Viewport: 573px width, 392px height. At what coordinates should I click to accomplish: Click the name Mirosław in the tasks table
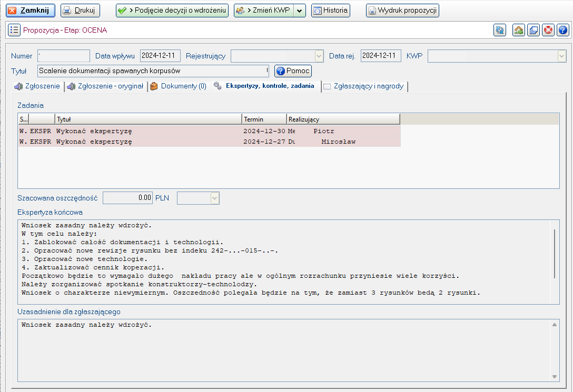point(339,142)
